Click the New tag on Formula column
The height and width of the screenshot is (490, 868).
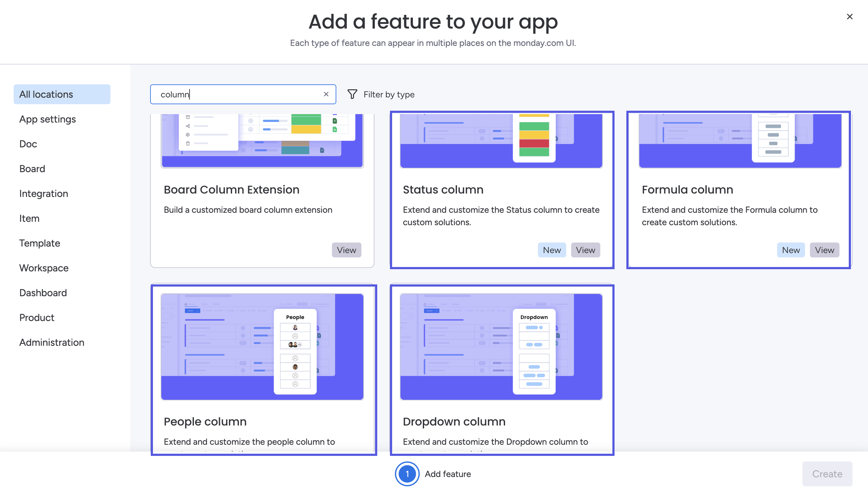click(x=790, y=250)
